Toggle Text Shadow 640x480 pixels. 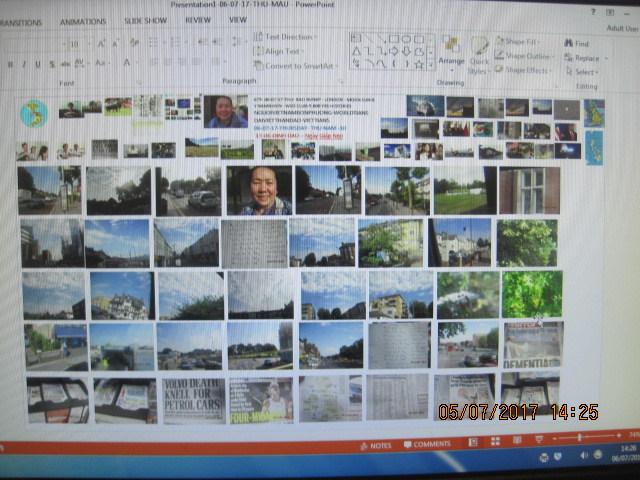pyautogui.click(x=52, y=64)
